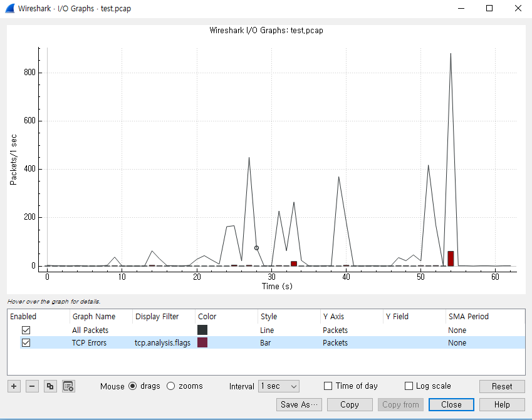Viewport: 532px width, 420px height.
Task: Open Help for I/O Graphs
Action: tap(502, 405)
